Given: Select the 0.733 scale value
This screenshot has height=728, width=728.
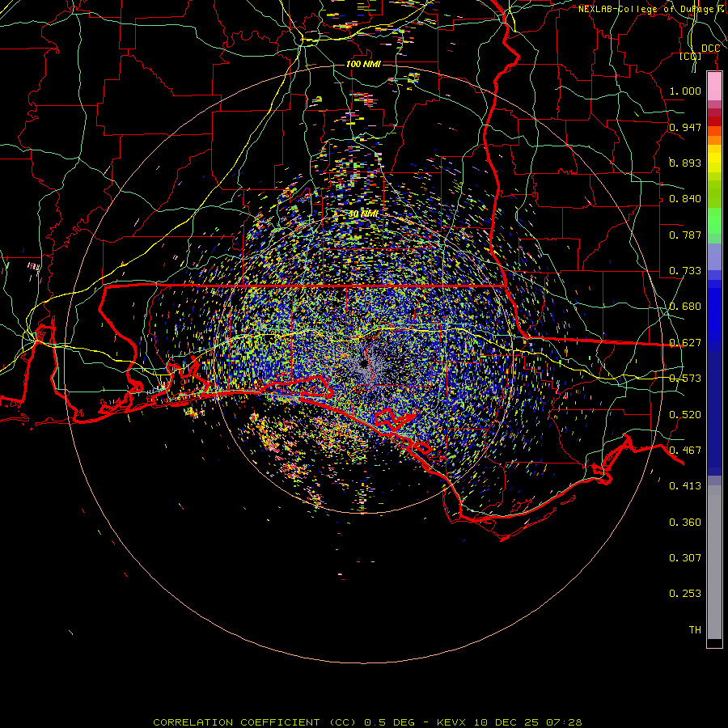Looking at the screenshot, I should tap(685, 271).
